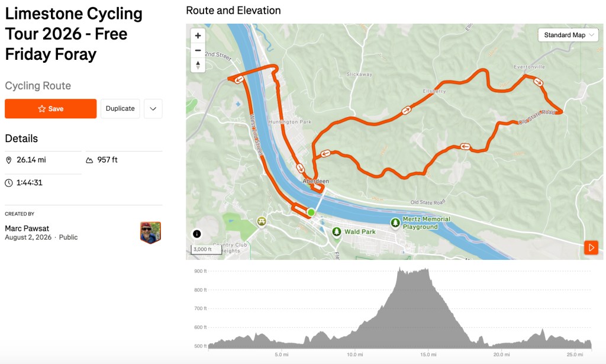606x364 pixels.
Task: Click the creator's profile avatar
Action: (x=150, y=233)
